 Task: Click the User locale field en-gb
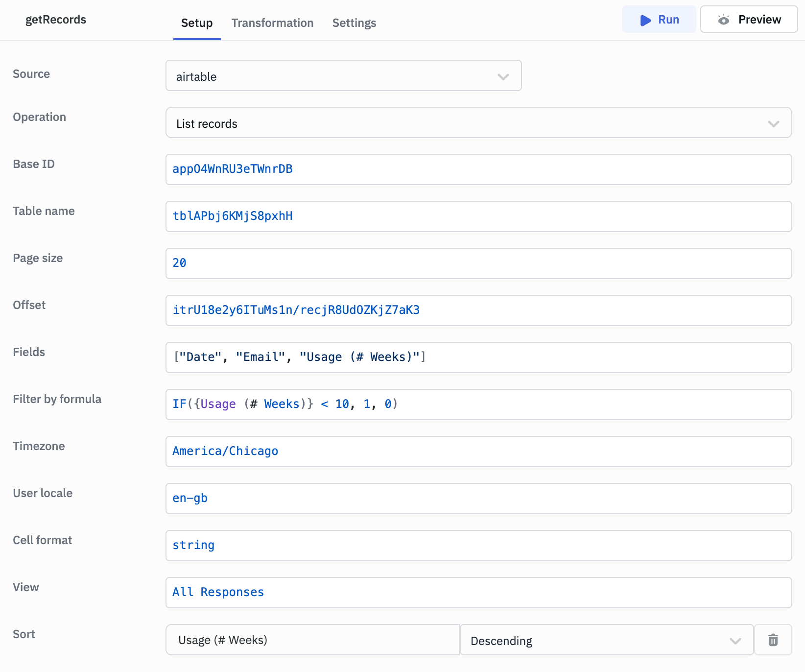478,499
